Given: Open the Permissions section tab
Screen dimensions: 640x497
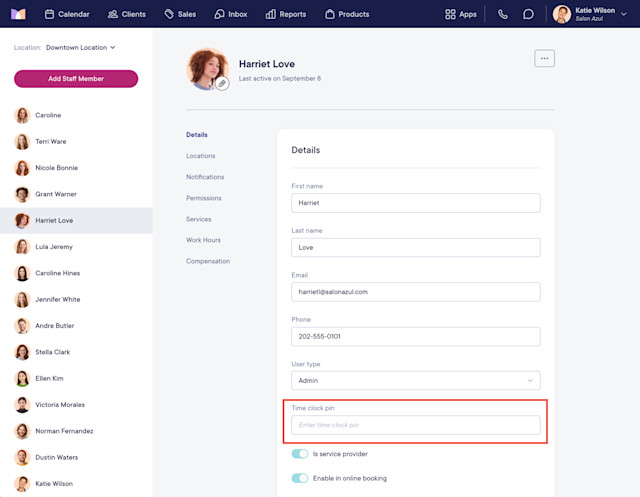Looking at the screenshot, I should click(204, 198).
